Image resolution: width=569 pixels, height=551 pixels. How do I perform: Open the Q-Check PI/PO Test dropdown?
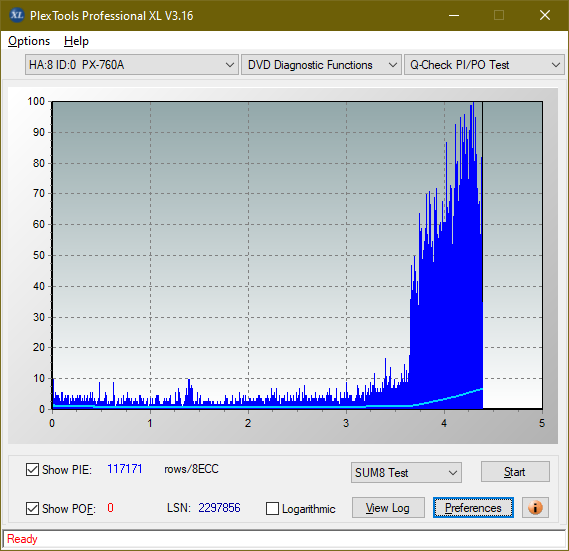pyautogui.click(x=484, y=65)
